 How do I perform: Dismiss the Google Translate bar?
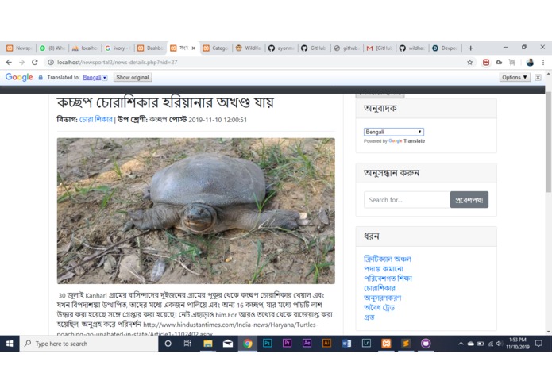click(x=538, y=77)
